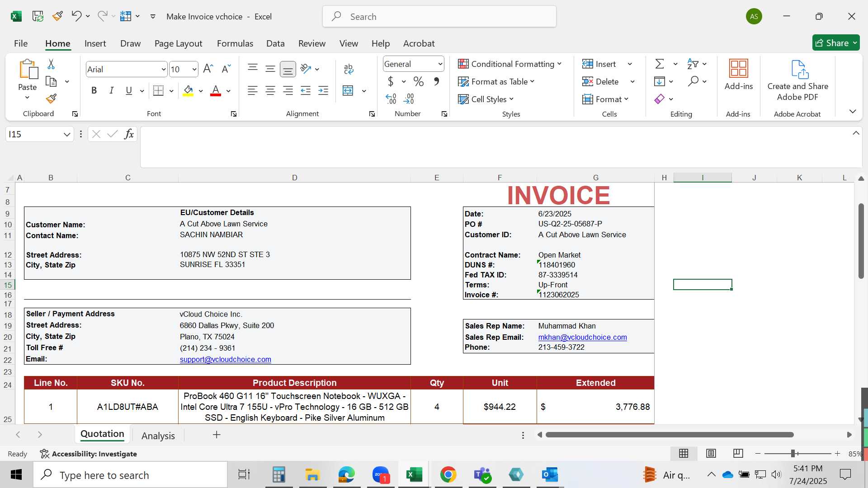The height and width of the screenshot is (488, 868).
Task: Click the Cut scissors icon
Action: coord(51,64)
